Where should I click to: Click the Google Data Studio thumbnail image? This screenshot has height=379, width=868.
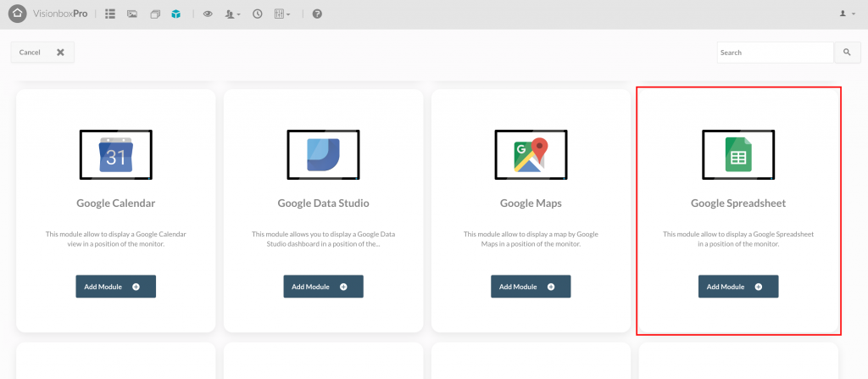tap(323, 154)
